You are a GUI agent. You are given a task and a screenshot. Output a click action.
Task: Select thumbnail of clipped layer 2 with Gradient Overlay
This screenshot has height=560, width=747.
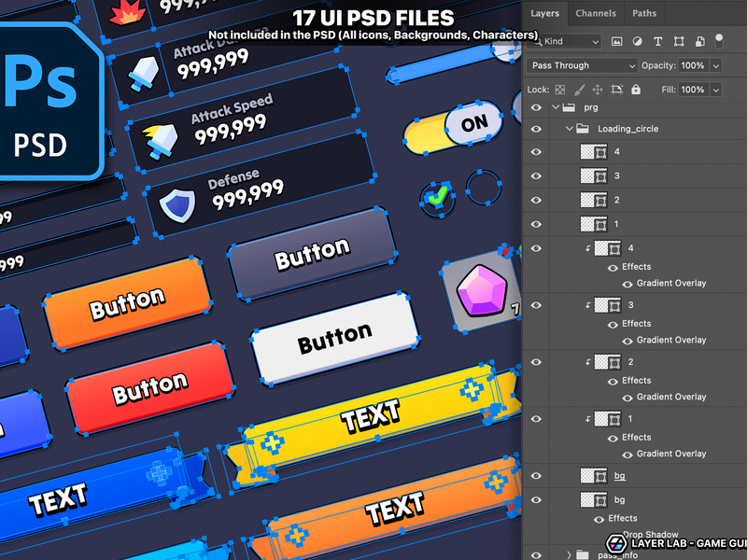[608, 362]
